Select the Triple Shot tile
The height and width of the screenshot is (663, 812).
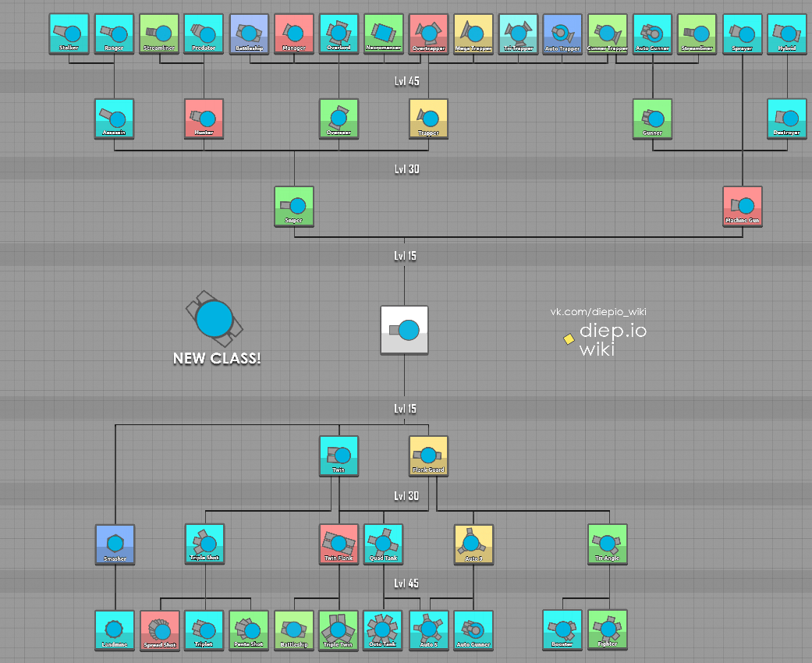(x=204, y=544)
